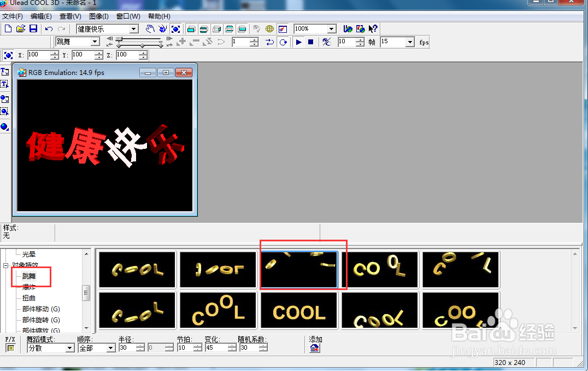Toggle the back face button
This screenshot has width=588, height=371.
point(242,29)
